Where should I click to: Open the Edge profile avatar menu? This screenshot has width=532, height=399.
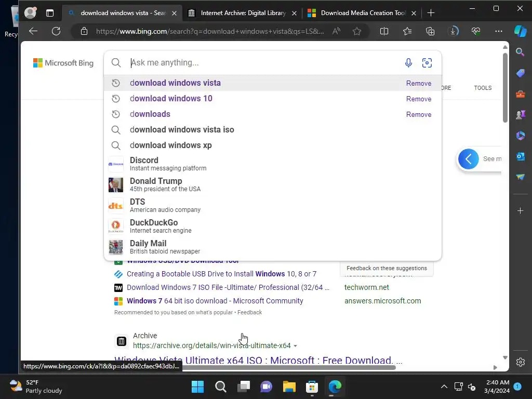pyautogui.click(x=30, y=13)
